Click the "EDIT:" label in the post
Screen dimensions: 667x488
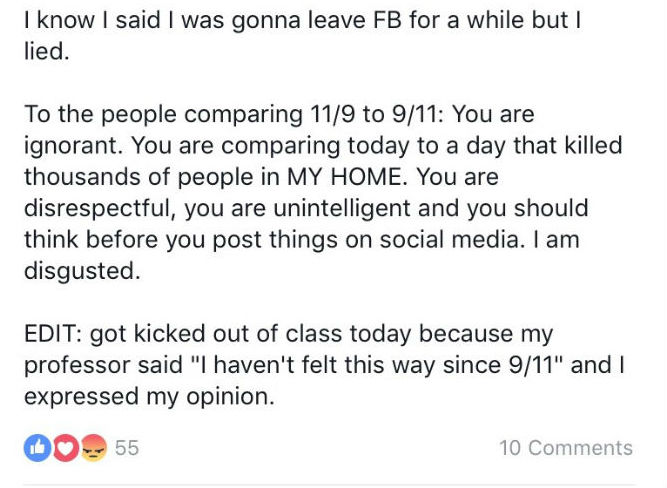coord(53,333)
